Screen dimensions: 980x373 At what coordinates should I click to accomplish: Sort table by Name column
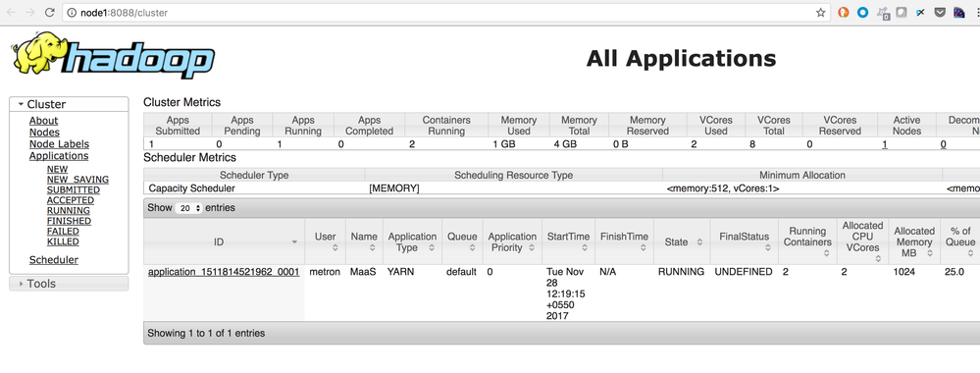click(364, 241)
